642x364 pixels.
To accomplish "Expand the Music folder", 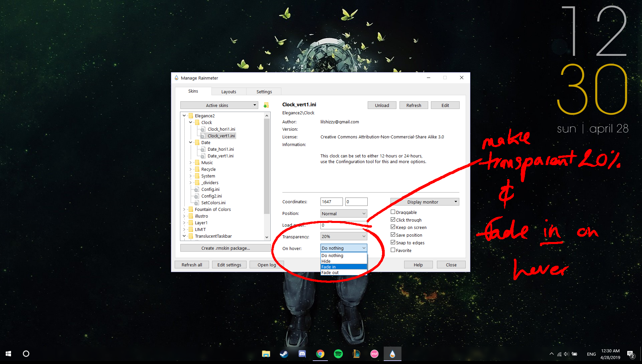I will click(190, 162).
